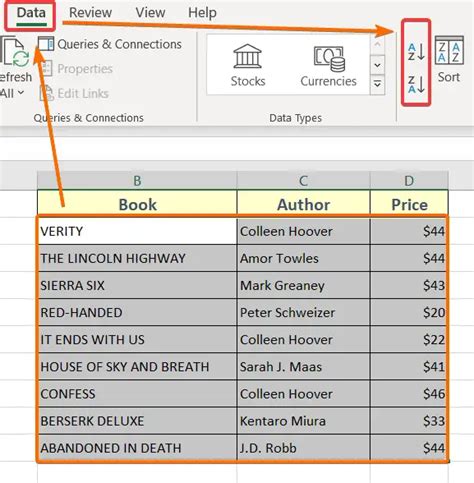Select column C header
474x483 pixels.
[x=303, y=181]
